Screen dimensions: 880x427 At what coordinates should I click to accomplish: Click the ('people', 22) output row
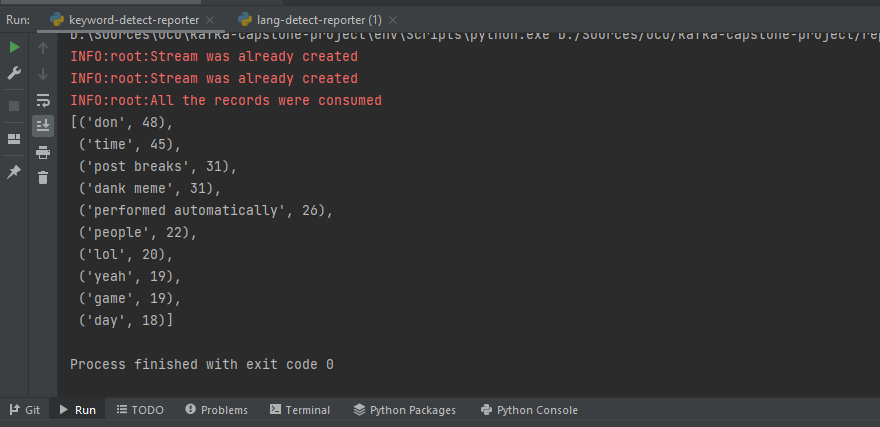(x=138, y=233)
